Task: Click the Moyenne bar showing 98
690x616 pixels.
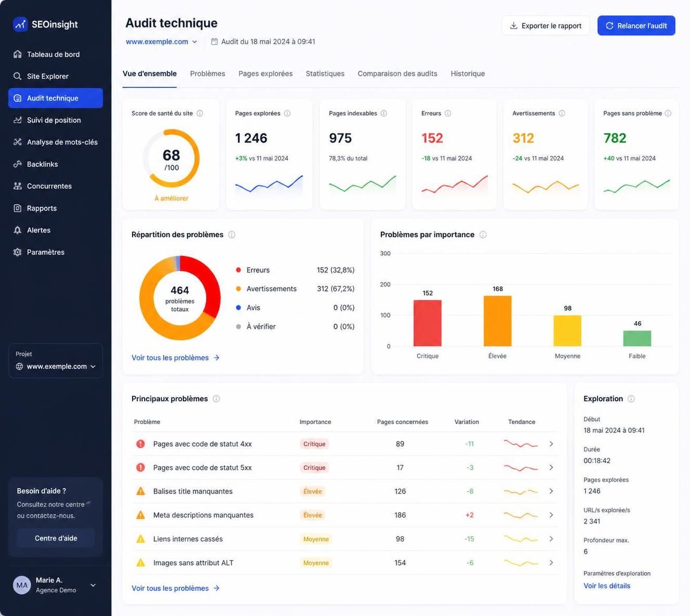Action: point(567,331)
